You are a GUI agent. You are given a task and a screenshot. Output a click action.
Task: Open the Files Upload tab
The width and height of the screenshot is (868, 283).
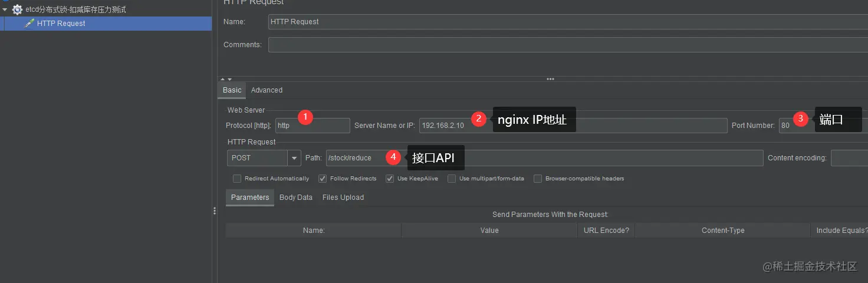tap(343, 198)
